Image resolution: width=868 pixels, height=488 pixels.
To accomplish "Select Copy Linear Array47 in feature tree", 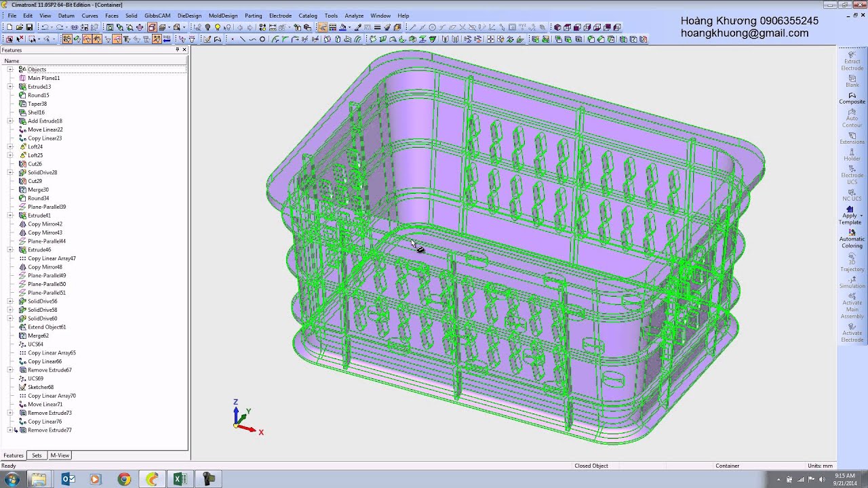I will [52, 258].
